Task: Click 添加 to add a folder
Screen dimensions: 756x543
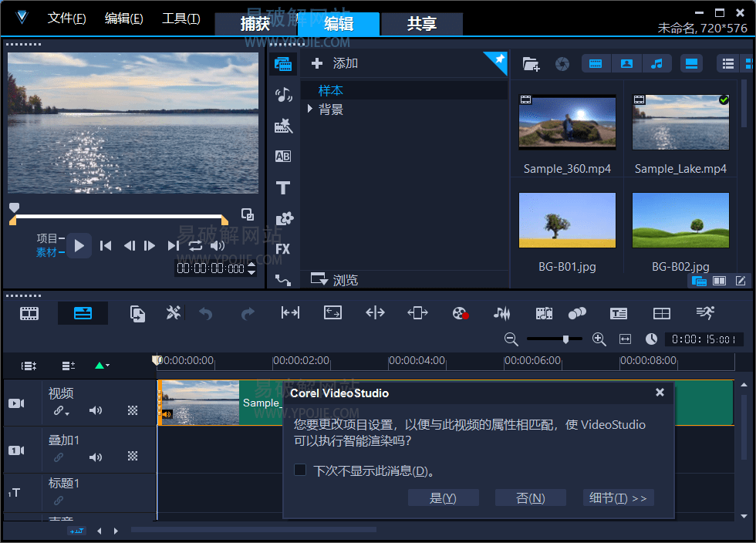Action: [335, 63]
